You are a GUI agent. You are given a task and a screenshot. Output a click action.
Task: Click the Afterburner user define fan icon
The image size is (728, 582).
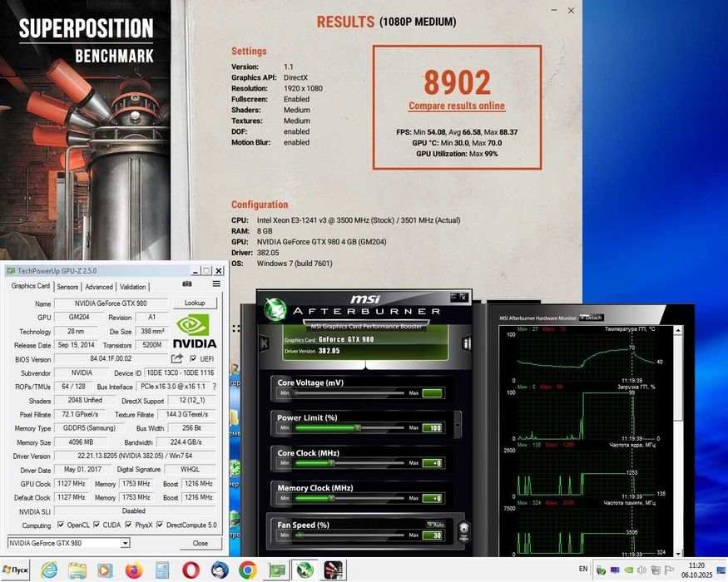[463, 531]
